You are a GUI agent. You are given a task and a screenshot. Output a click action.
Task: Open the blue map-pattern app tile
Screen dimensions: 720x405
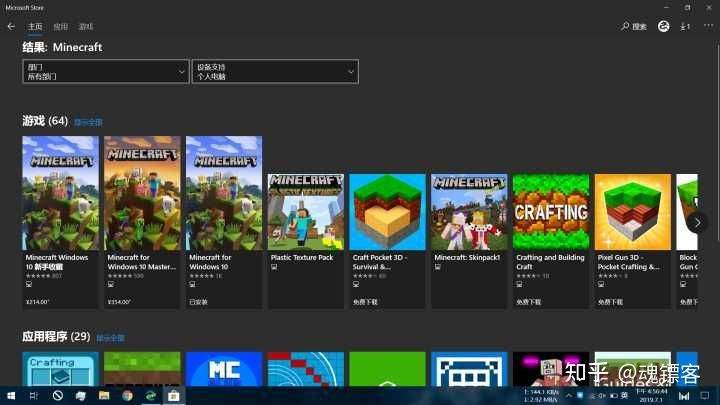(x=306, y=369)
